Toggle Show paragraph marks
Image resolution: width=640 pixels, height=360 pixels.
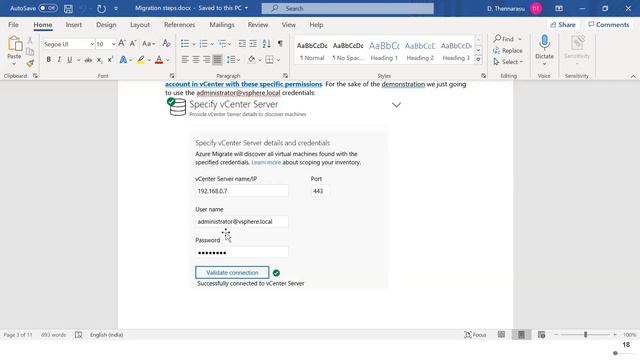(x=280, y=43)
